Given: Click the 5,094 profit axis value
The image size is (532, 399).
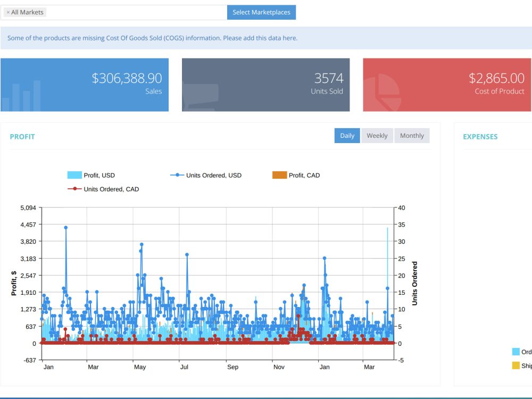Looking at the screenshot, I should (28, 207).
